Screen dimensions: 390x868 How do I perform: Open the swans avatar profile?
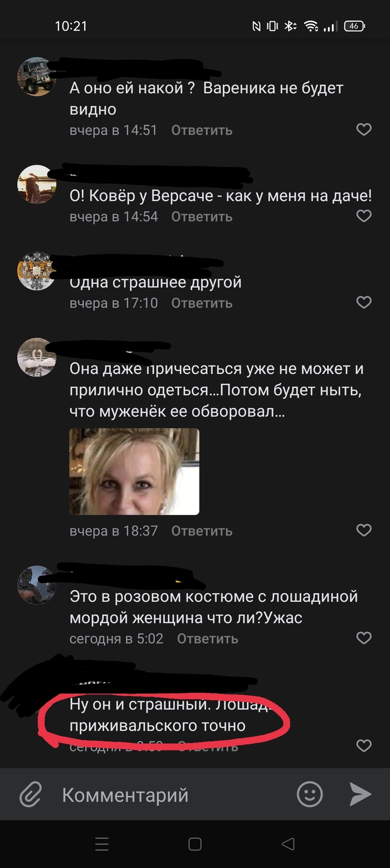click(37, 357)
